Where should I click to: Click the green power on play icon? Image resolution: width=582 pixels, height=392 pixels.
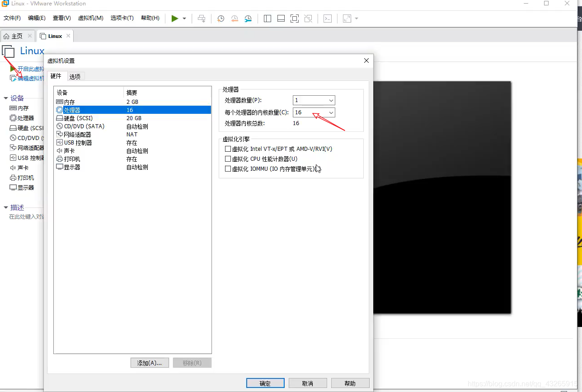coord(175,19)
